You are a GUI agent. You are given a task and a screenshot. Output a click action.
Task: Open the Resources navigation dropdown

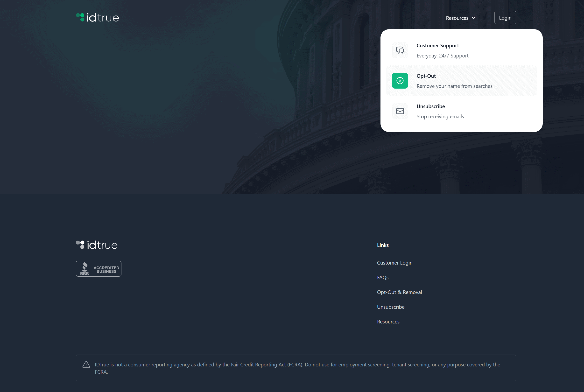point(460,18)
